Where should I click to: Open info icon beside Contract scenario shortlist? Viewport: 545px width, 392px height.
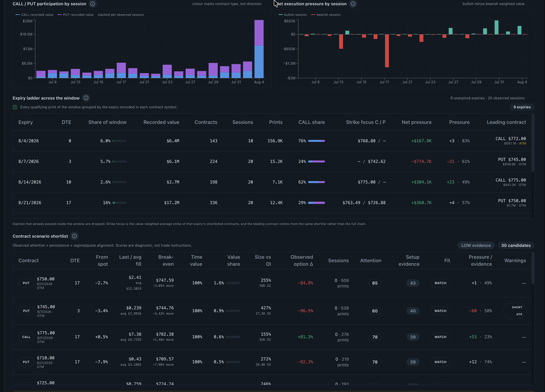(x=75, y=236)
